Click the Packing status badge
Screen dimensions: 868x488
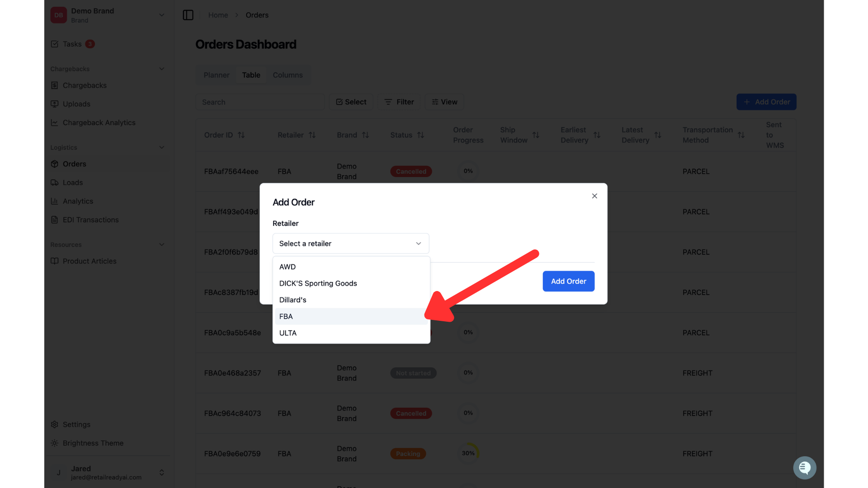tap(408, 454)
